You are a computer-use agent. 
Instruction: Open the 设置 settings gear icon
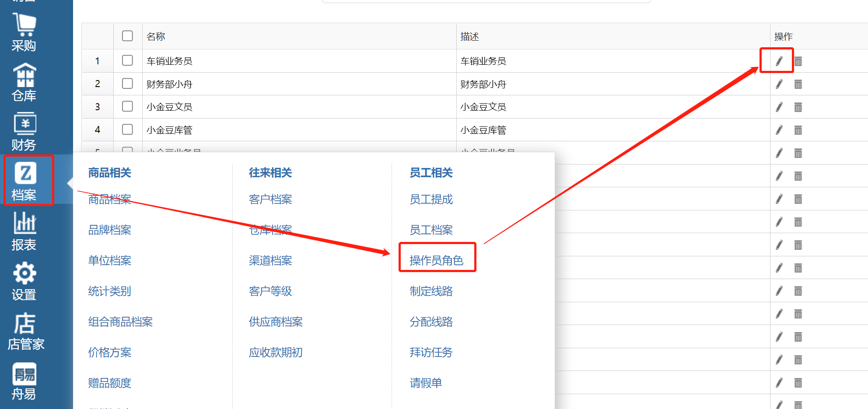point(24,281)
